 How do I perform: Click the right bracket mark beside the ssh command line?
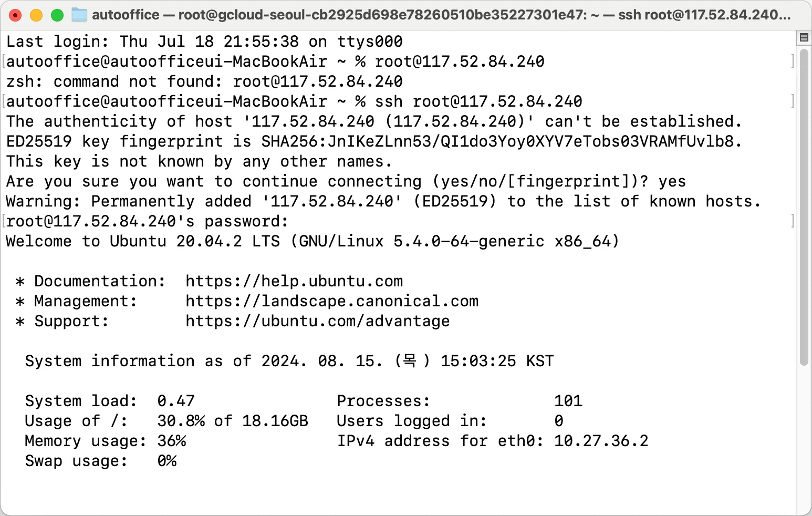[x=793, y=101]
